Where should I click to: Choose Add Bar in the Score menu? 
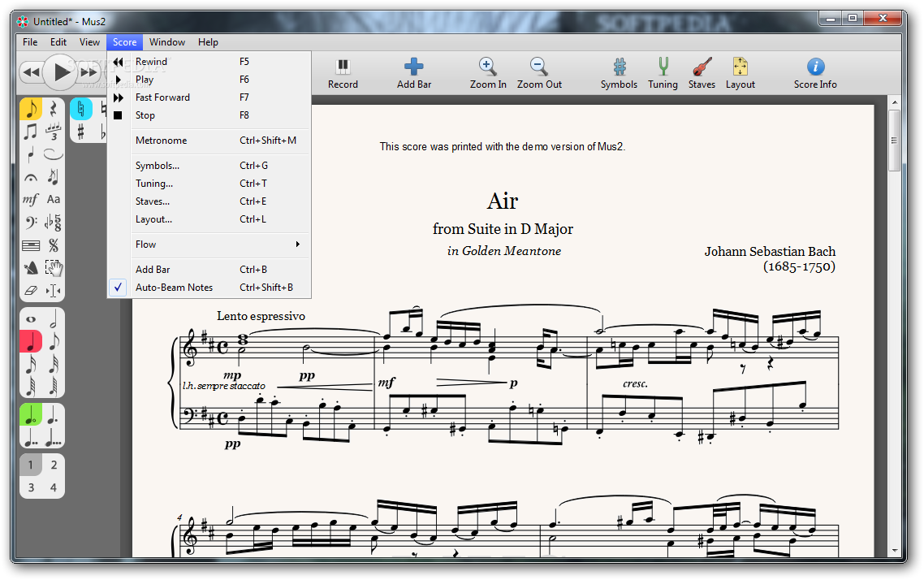[209, 270]
